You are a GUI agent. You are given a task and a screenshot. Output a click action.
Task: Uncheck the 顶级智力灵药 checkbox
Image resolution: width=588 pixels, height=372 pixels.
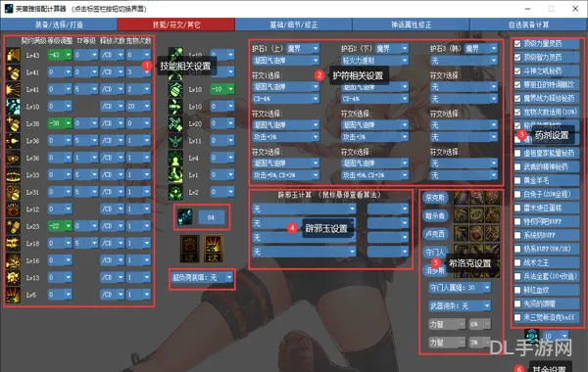pos(517,58)
